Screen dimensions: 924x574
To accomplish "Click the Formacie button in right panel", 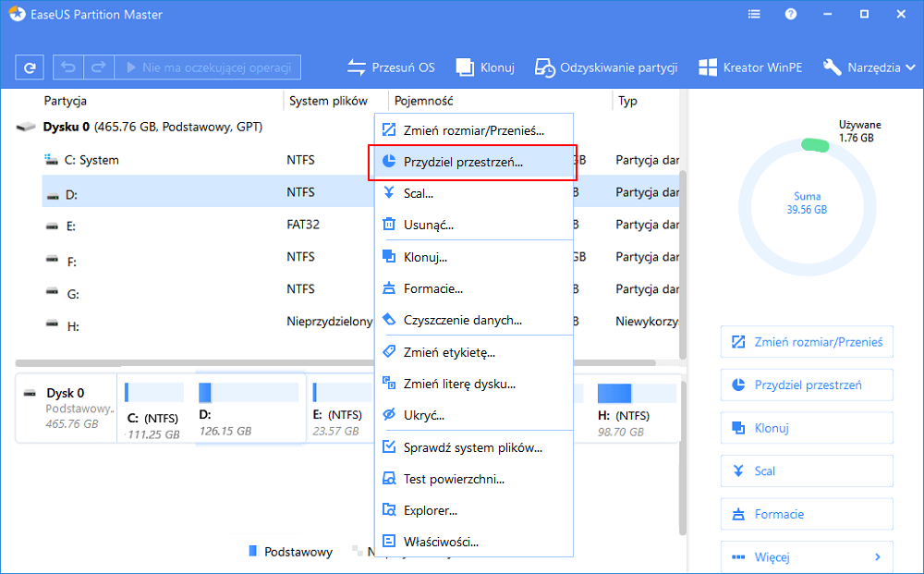I will pyautogui.click(x=807, y=514).
